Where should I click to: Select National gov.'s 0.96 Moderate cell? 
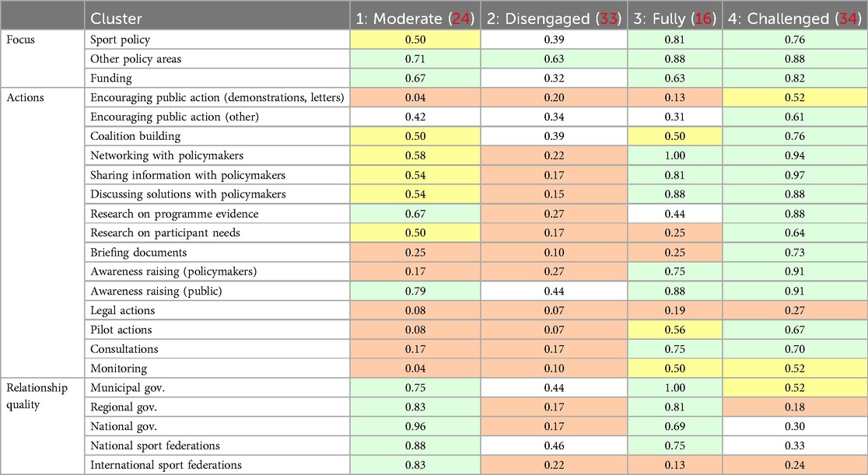point(415,427)
